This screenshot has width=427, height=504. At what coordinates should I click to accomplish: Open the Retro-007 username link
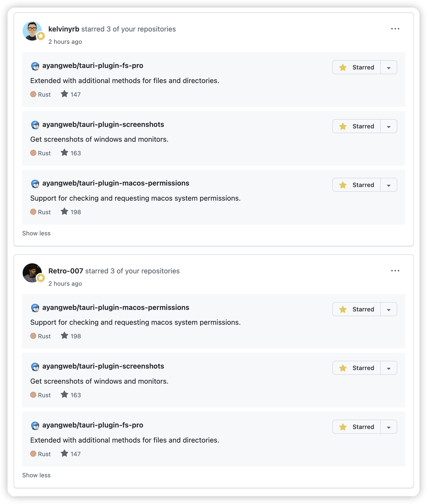[x=66, y=271]
